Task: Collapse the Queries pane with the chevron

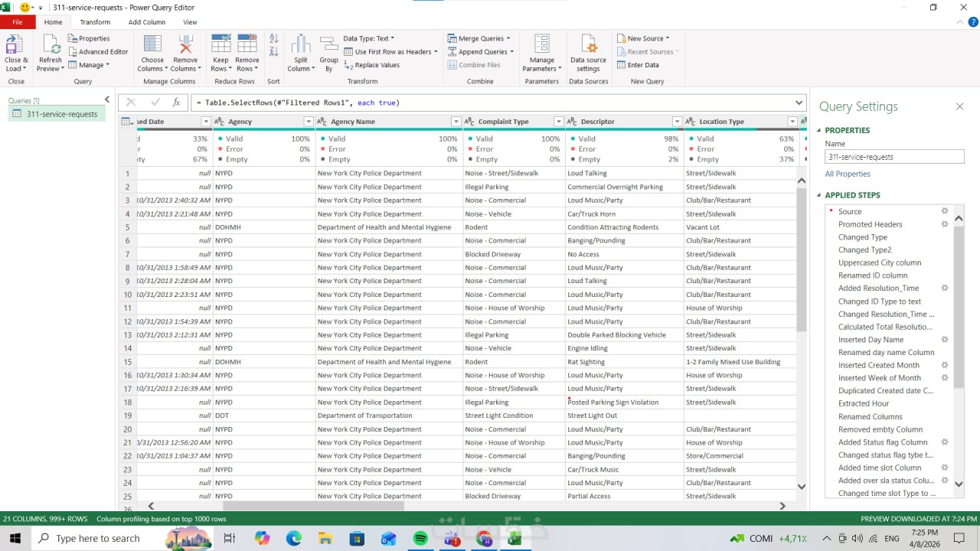Action: 106,99
